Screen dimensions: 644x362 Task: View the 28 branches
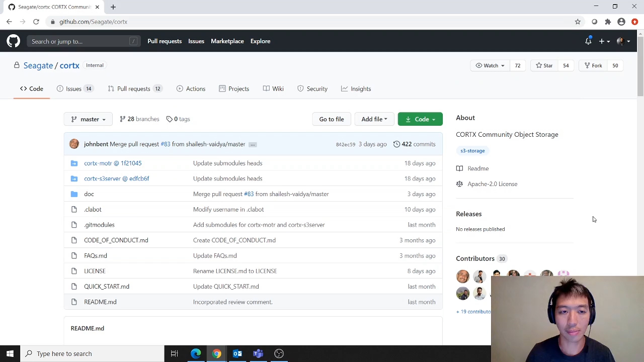tap(139, 119)
